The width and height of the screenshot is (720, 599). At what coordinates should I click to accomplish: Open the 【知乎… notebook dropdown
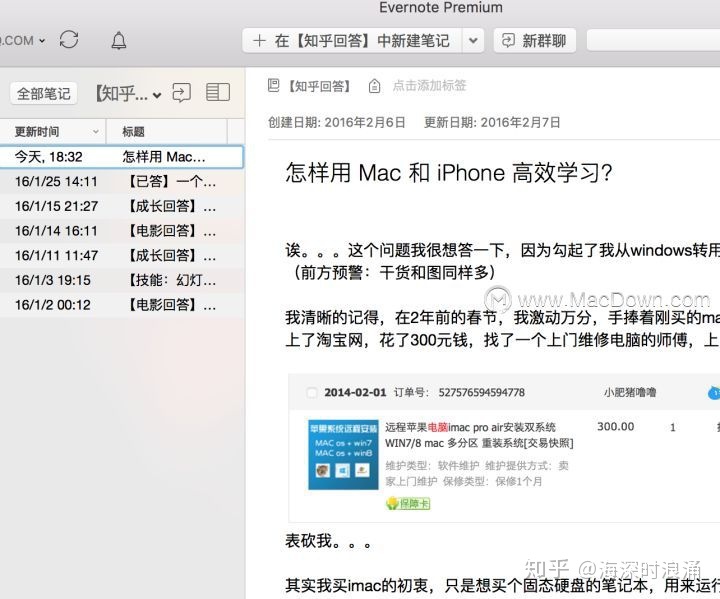point(128,94)
